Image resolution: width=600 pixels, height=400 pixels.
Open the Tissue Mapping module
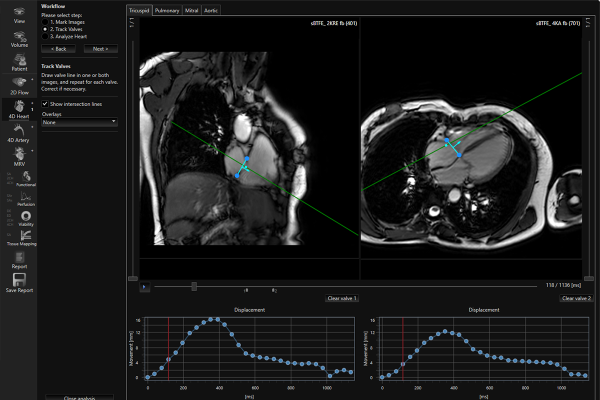[x=22, y=238]
